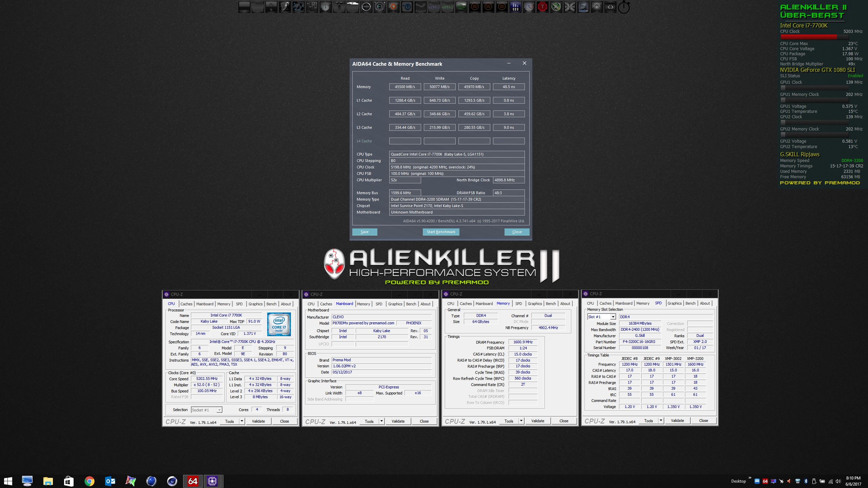The height and width of the screenshot is (488, 868).
Task: Expand the Desktop toolbar chevron
Action: pyautogui.click(x=750, y=478)
